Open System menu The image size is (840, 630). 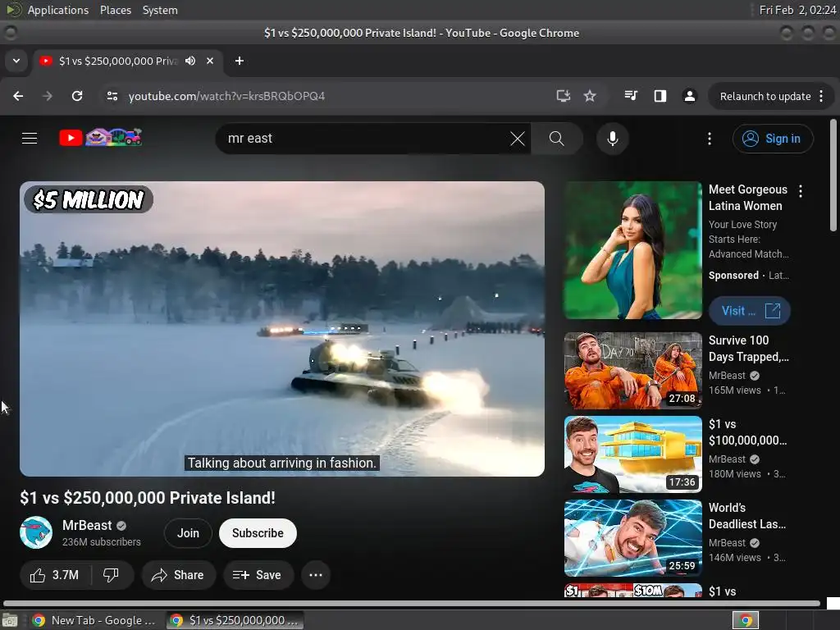pos(160,10)
